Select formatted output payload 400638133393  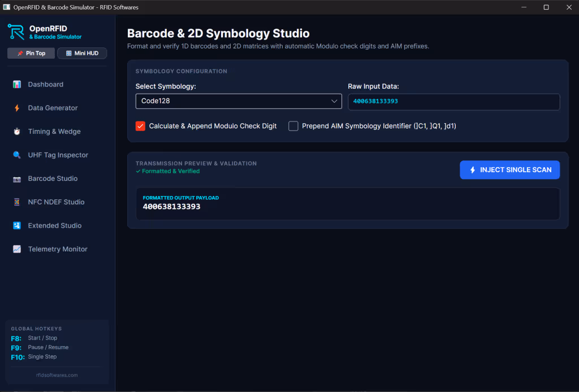coord(172,207)
